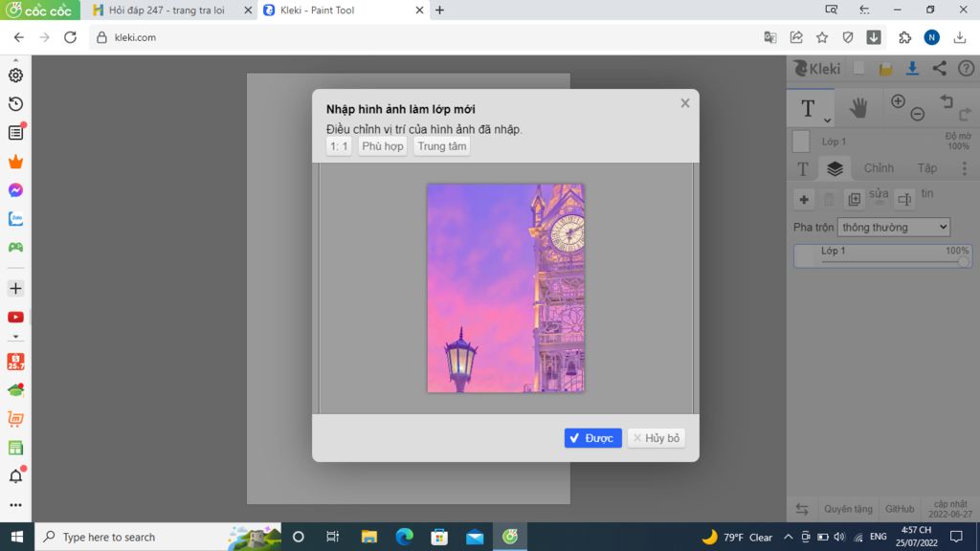Open Microsoft Edge from taskbar
The width and height of the screenshot is (980, 551).
(405, 537)
